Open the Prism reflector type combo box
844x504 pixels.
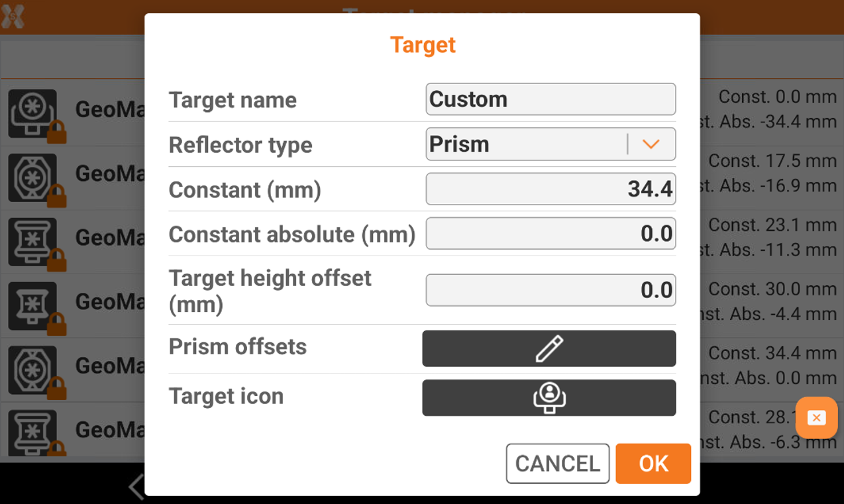[527, 144]
